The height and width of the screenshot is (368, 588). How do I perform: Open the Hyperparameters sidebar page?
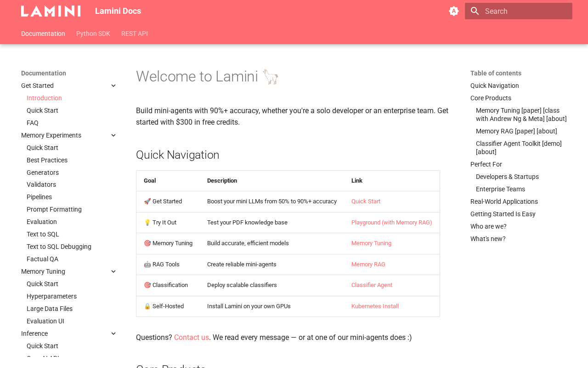coord(51,296)
